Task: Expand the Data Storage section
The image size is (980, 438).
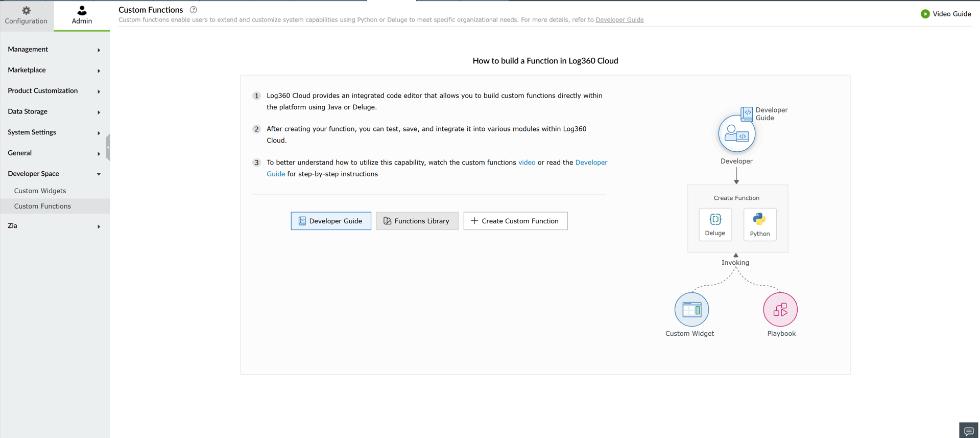Action: (x=55, y=111)
